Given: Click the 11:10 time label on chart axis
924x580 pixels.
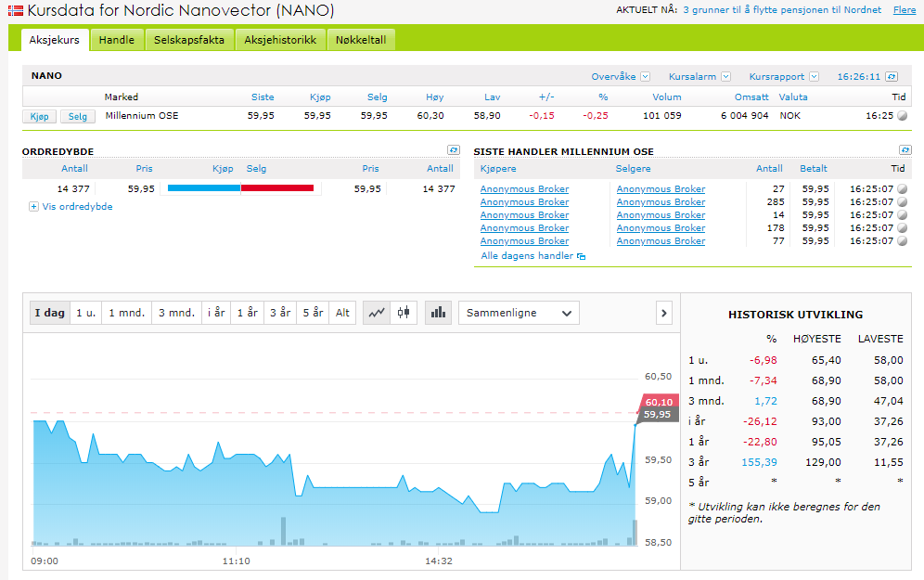Looking at the screenshot, I should (236, 561).
